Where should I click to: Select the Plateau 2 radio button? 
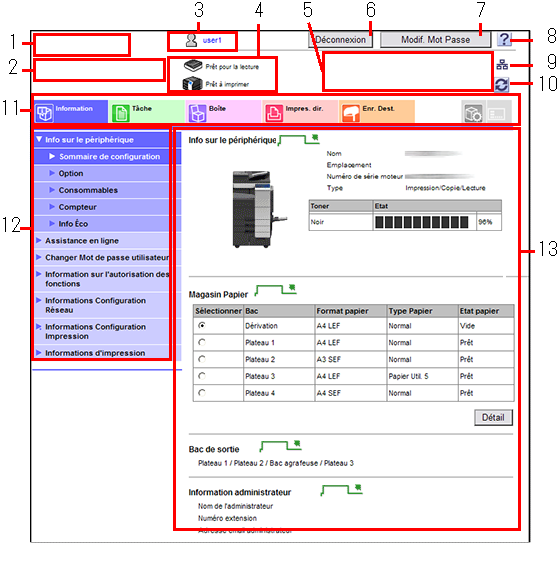click(202, 359)
